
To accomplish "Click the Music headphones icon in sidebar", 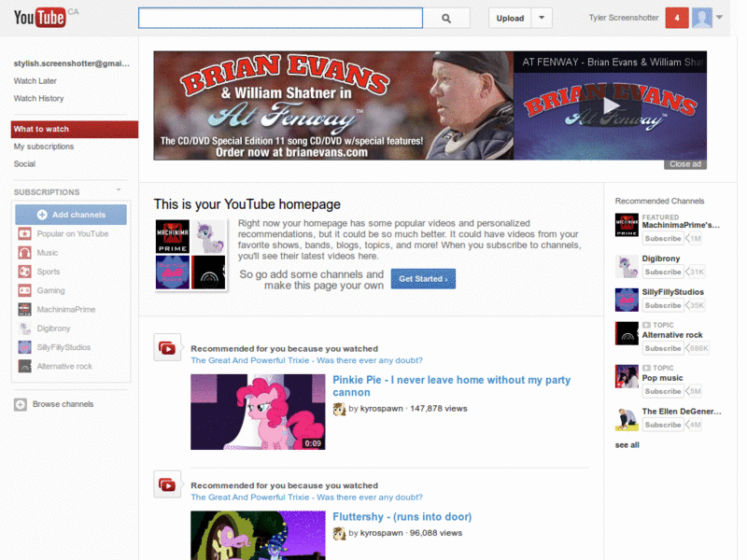I will point(25,253).
